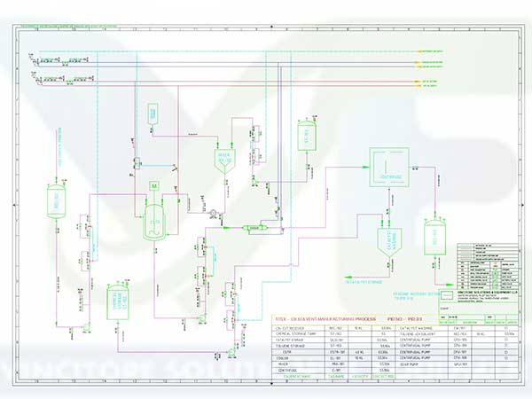Select the mixer hopper symbol

point(224,161)
